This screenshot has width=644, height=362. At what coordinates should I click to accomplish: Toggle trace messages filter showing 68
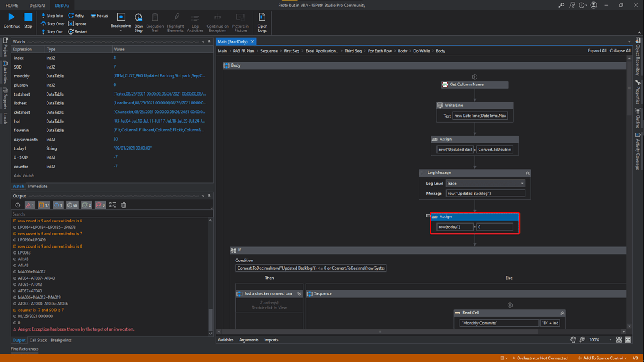coord(72,205)
